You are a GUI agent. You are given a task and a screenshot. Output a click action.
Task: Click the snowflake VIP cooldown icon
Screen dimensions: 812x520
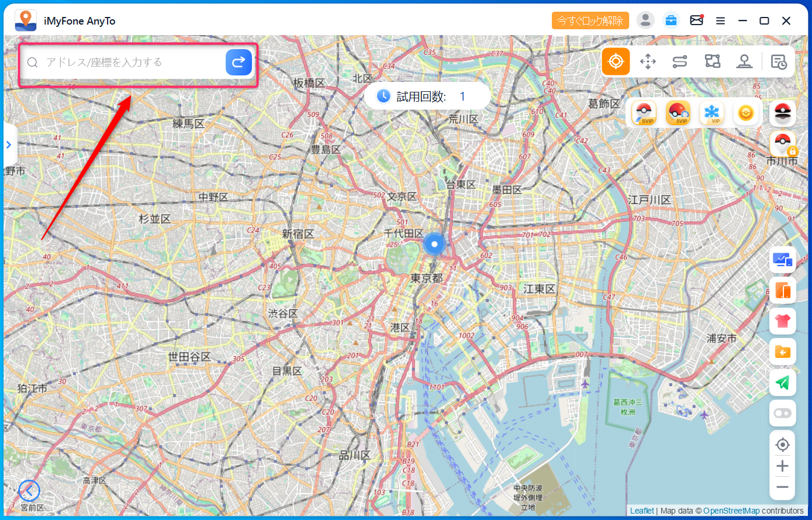click(711, 113)
